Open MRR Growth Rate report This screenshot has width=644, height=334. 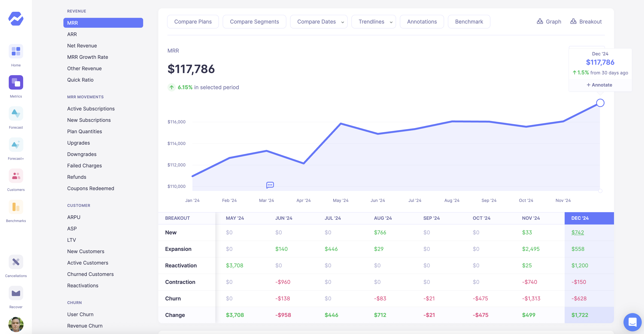tap(88, 57)
